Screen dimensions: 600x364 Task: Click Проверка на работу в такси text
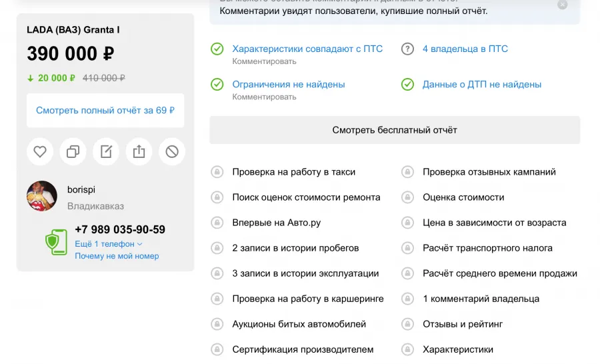pos(294,172)
